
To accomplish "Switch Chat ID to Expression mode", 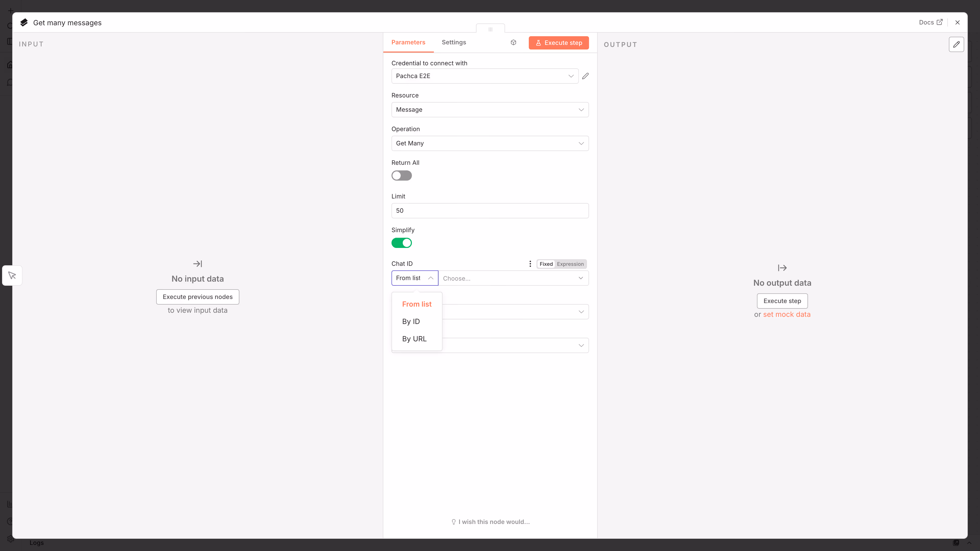I will [x=570, y=264].
